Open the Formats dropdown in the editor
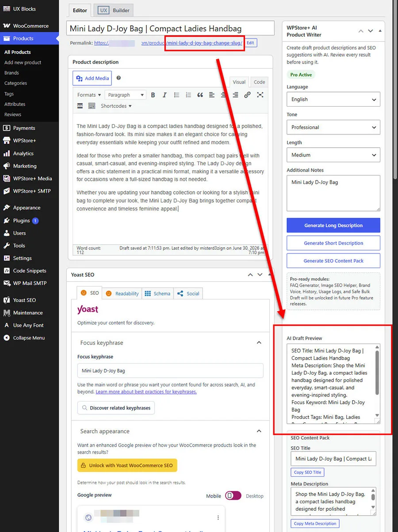The image size is (398, 532). coord(89,95)
